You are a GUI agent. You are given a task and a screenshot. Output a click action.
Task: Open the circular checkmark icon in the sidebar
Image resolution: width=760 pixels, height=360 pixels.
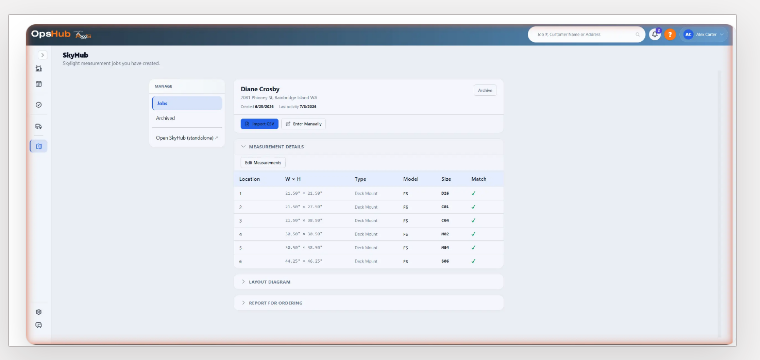pyautogui.click(x=39, y=105)
